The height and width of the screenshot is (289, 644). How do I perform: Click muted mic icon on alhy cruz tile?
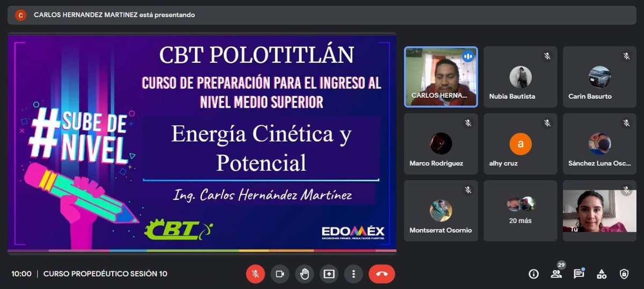coord(547,124)
